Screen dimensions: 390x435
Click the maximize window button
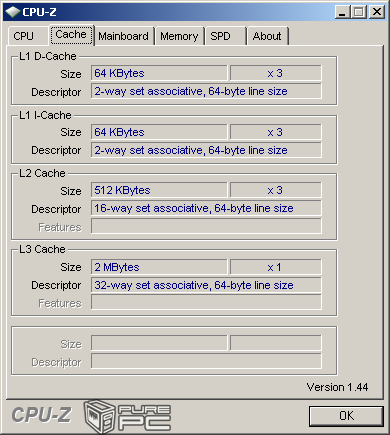(x=359, y=12)
